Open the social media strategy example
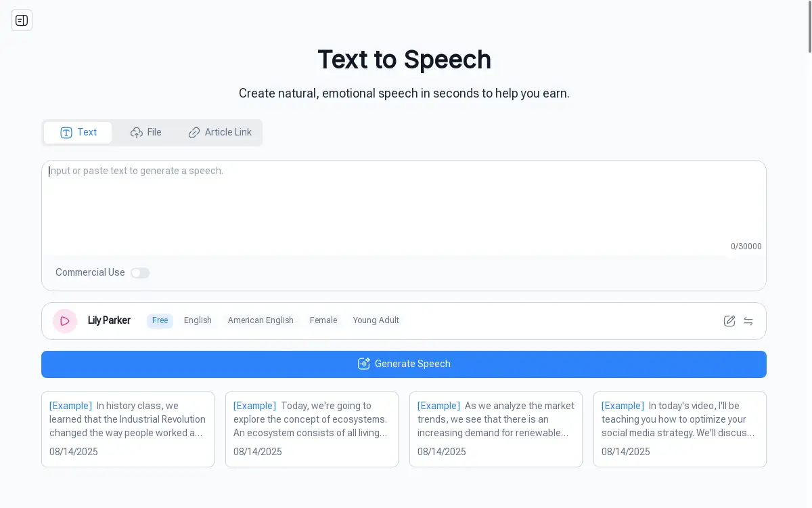The height and width of the screenshot is (508, 812). point(680,429)
